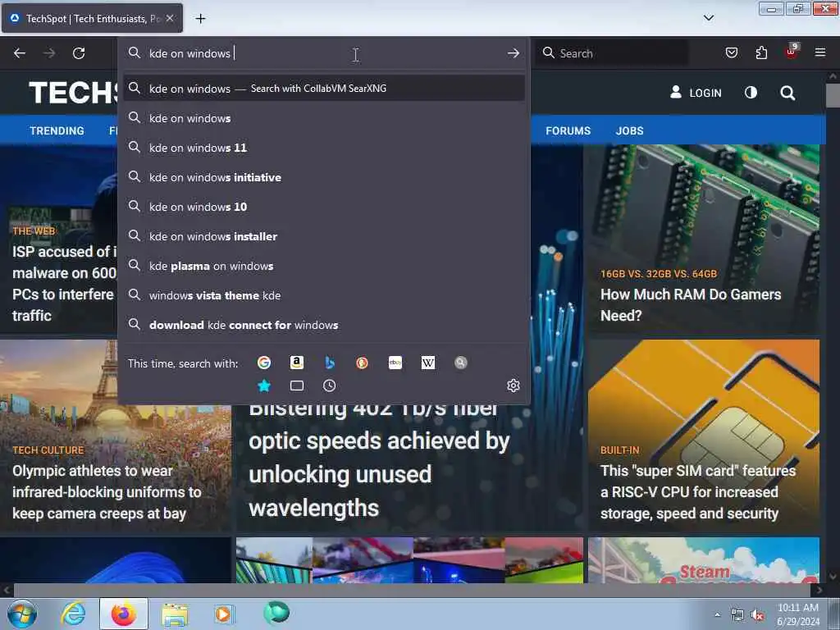Click the TechSpot site search magnifier
Screen dimensions: 840x630
coord(787,94)
